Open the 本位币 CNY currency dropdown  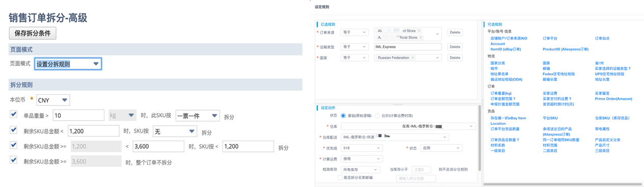click(53, 100)
